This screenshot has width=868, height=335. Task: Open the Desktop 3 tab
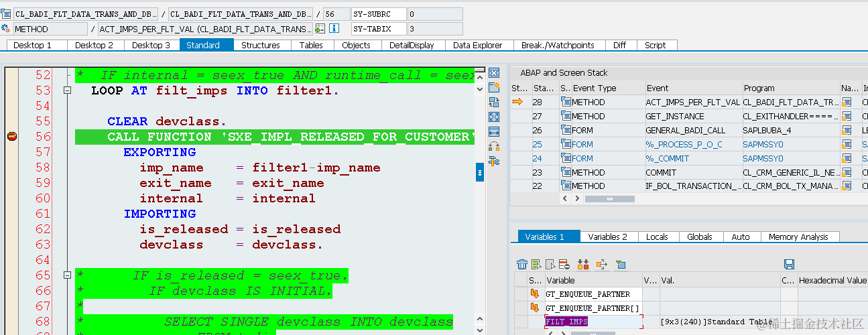click(x=151, y=45)
